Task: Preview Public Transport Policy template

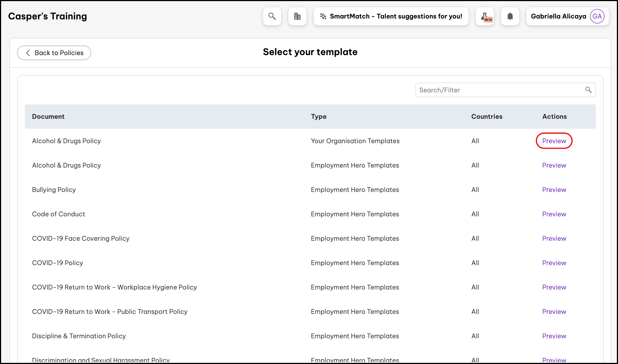Action: point(554,312)
